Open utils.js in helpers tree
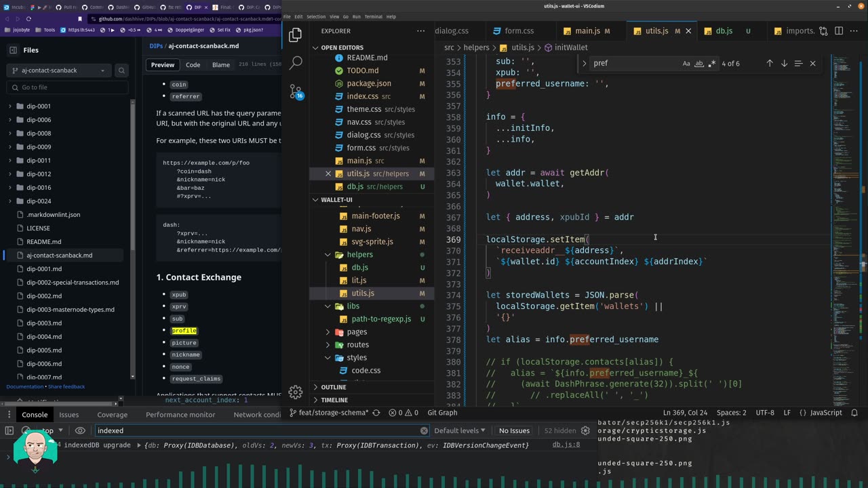This screenshot has height=488, width=868. (x=363, y=293)
